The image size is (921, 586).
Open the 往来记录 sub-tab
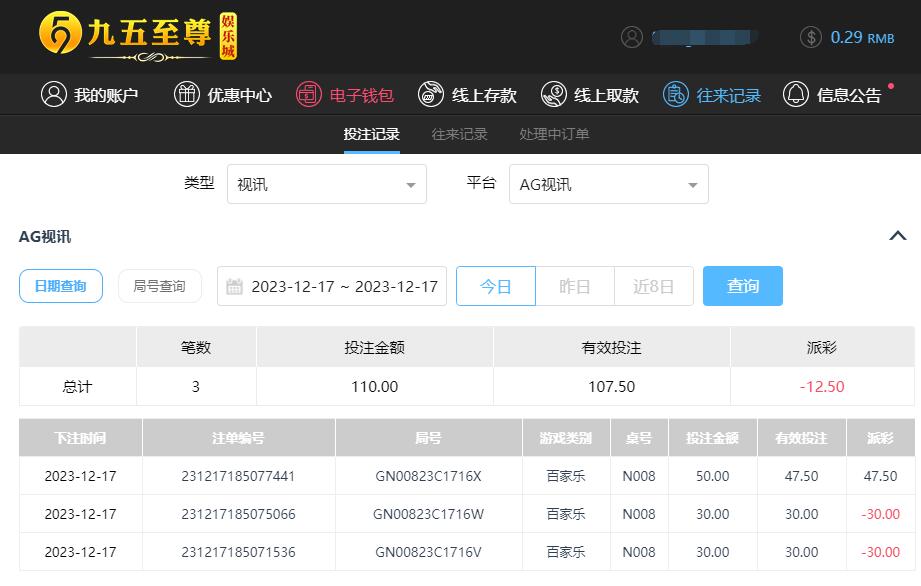pos(459,134)
